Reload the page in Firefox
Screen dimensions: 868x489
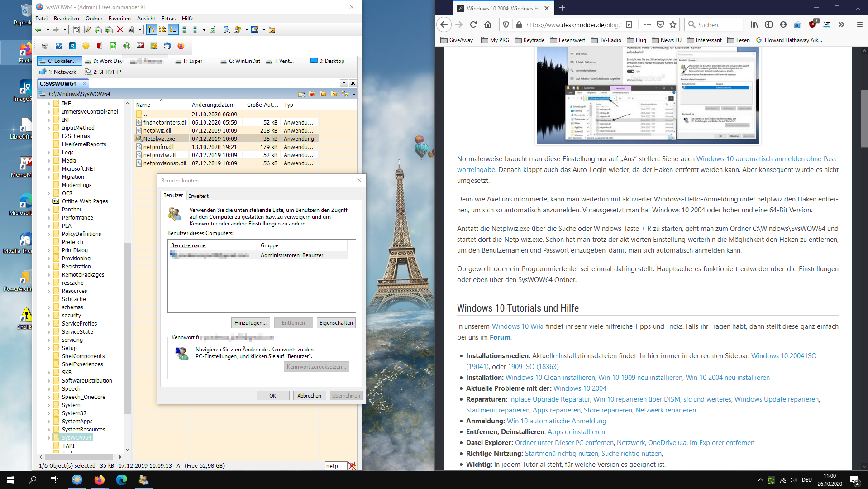[473, 25]
